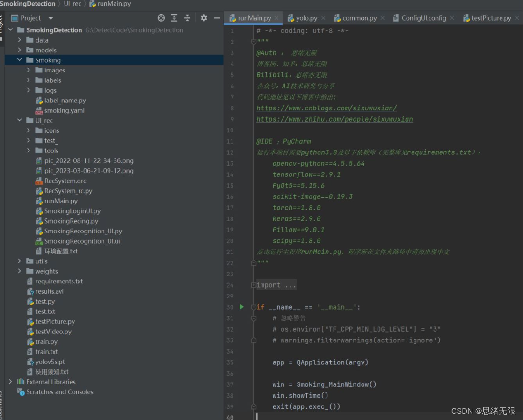Open the zhihu sixuwuxian link
This screenshot has width=523, height=420.
point(334,119)
